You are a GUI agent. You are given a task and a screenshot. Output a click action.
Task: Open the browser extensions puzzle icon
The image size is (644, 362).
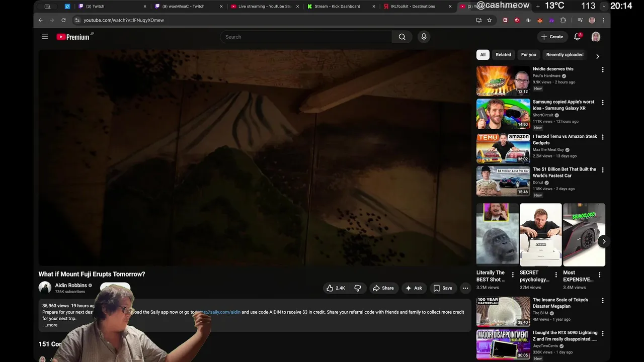pyautogui.click(x=563, y=20)
